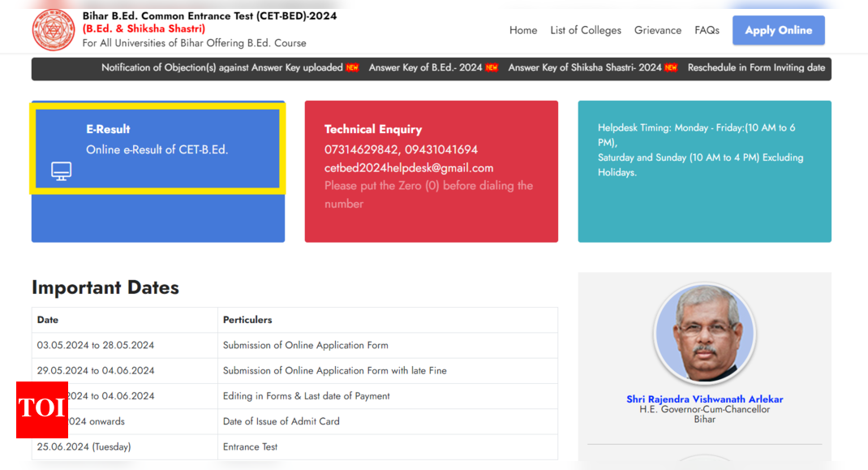This screenshot has width=868, height=470.
Task: Open Reschedule in Form Inviting date notice
Action: pyautogui.click(x=756, y=68)
